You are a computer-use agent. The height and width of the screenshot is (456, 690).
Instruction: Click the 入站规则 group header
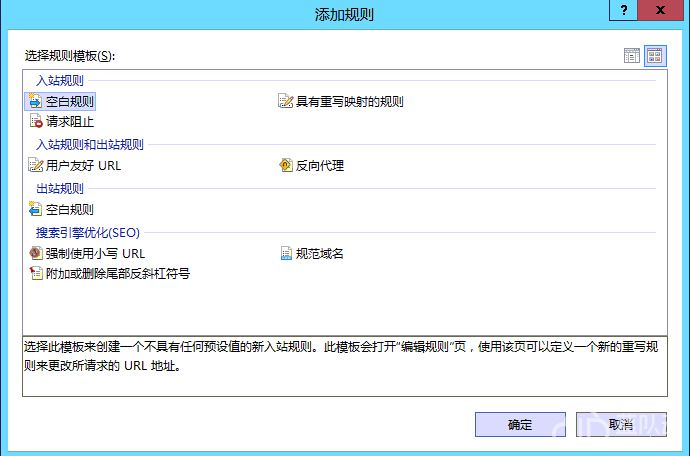[x=60, y=80]
